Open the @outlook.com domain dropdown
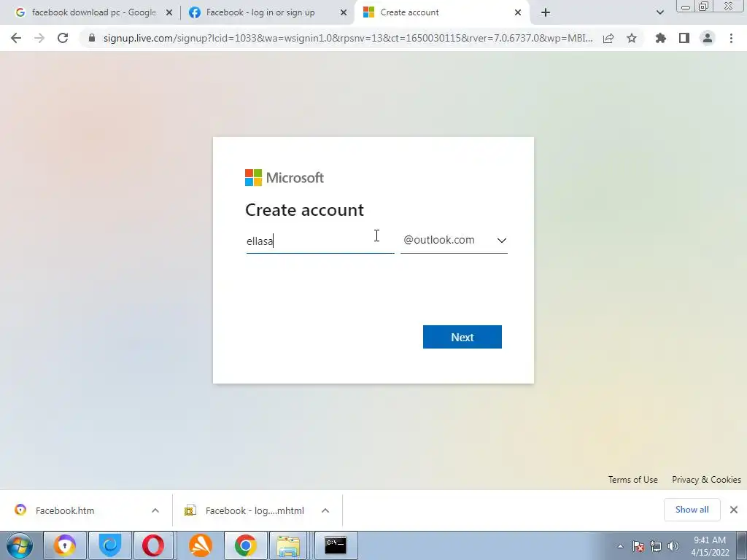747x560 pixels. [x=454, y=240]
